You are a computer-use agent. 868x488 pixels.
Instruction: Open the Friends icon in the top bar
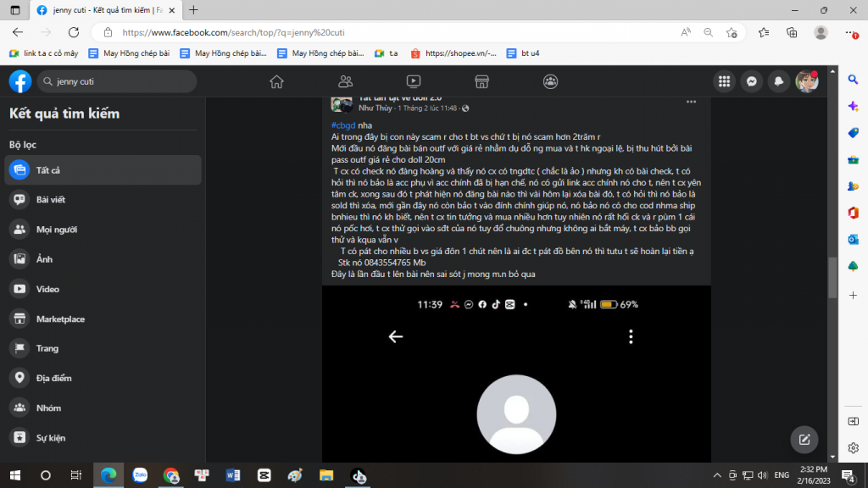tap(345, 81)
